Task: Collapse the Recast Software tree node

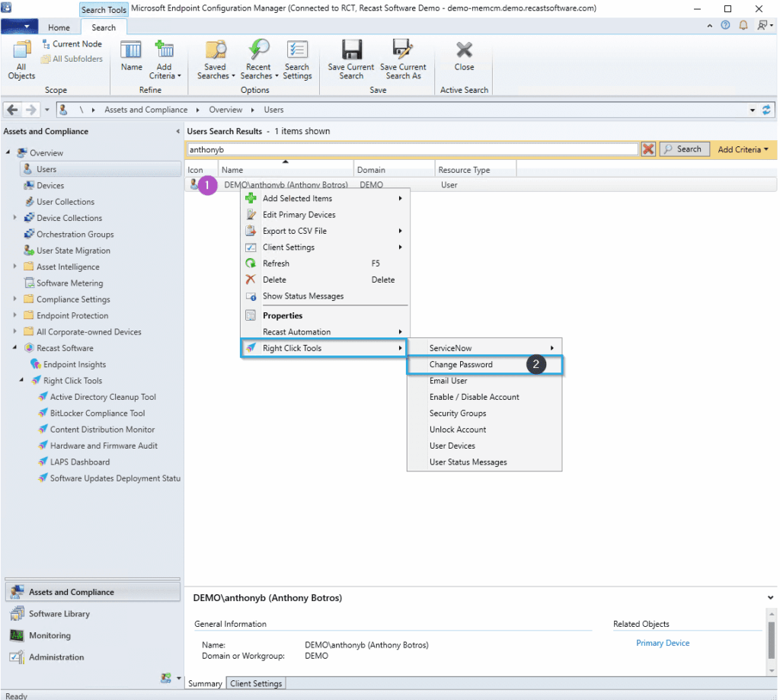Action: click(x=15, y=348)
